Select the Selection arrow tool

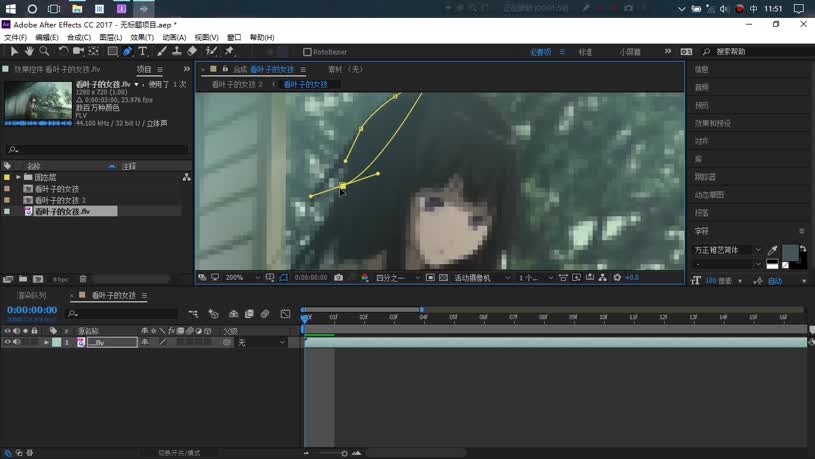(14, 51)
